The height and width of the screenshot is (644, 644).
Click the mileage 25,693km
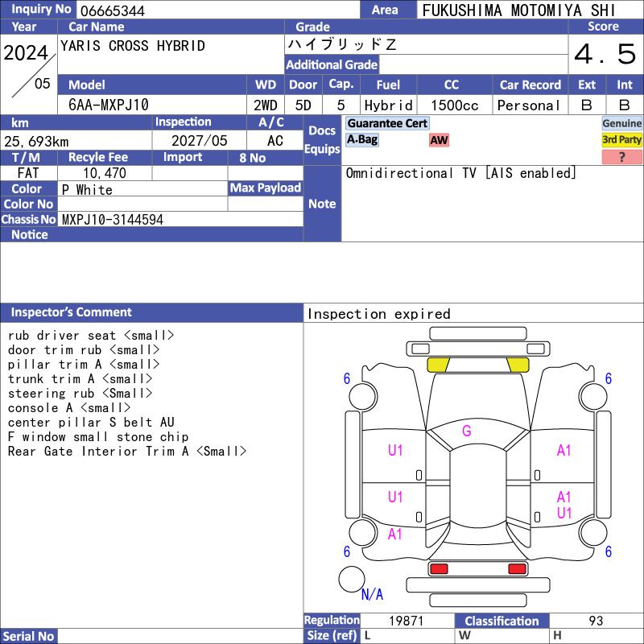pyautogui.click(x=36, y=142)
